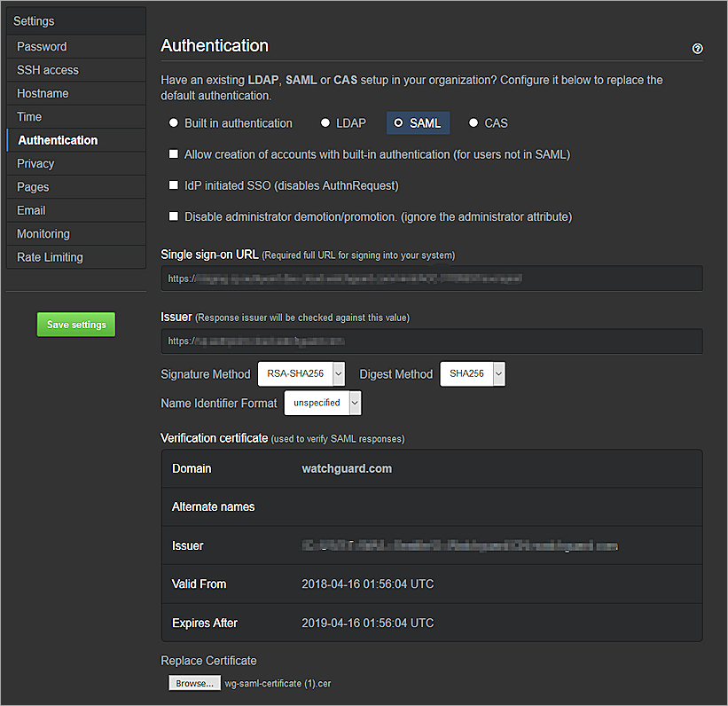Click the help question mark icon
The height and width of the screenshot is (706, 728).
pyautogui.click(x=697, y=49)
